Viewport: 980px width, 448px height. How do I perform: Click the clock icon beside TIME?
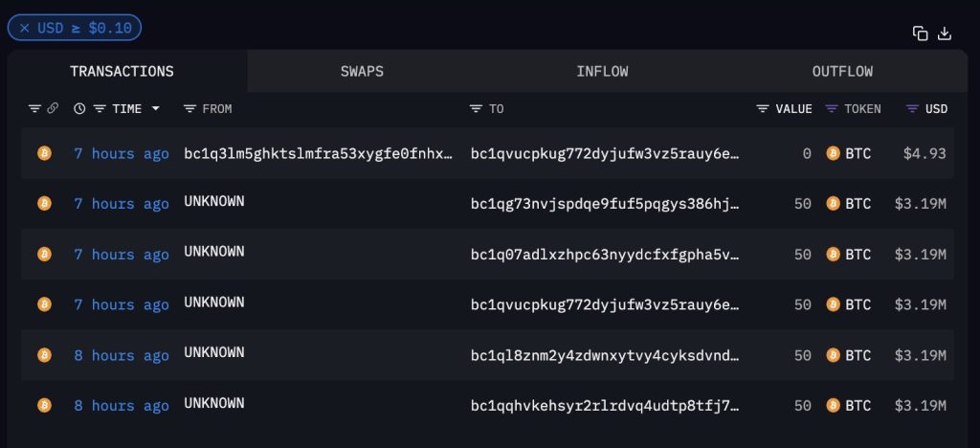tap(79, 109)
